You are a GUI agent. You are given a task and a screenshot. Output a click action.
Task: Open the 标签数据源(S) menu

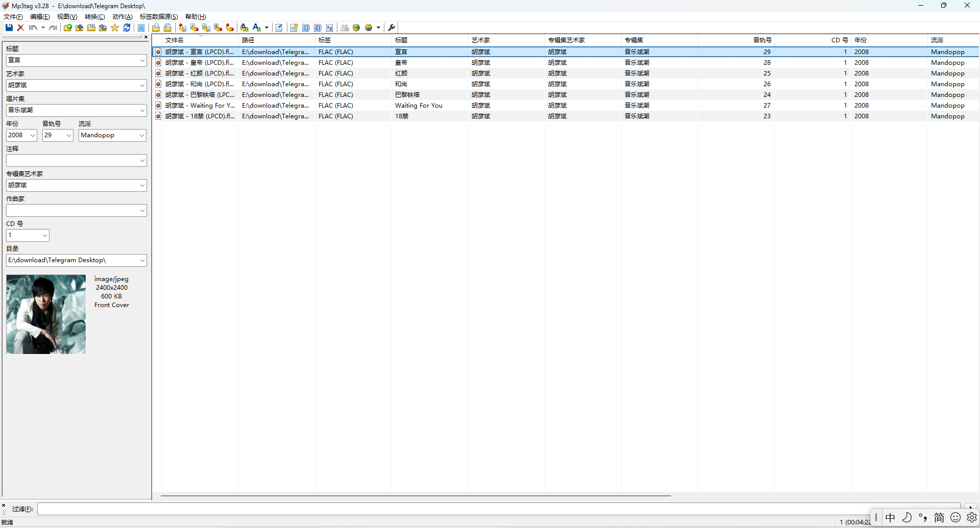159,17
